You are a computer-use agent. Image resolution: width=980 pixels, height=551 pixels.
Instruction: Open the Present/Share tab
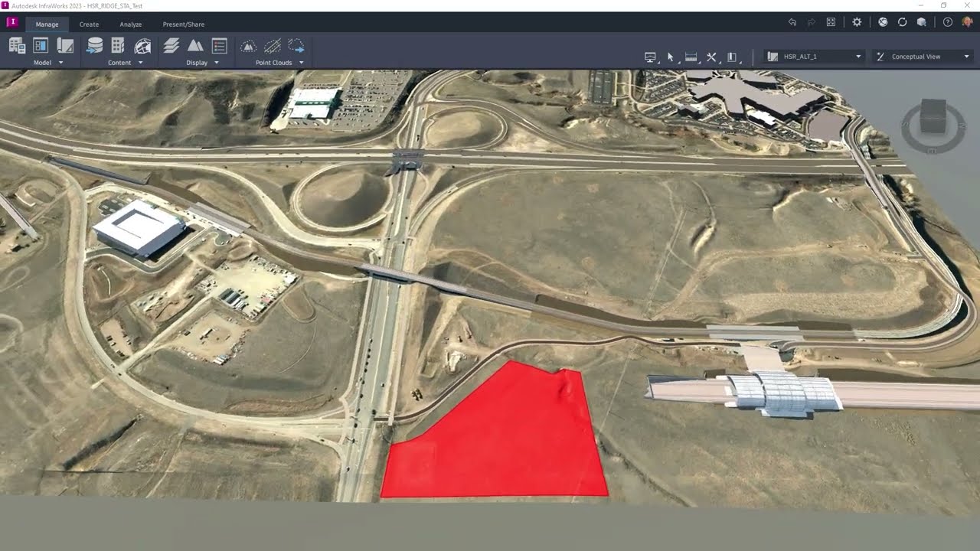click(x=184, y=24)
